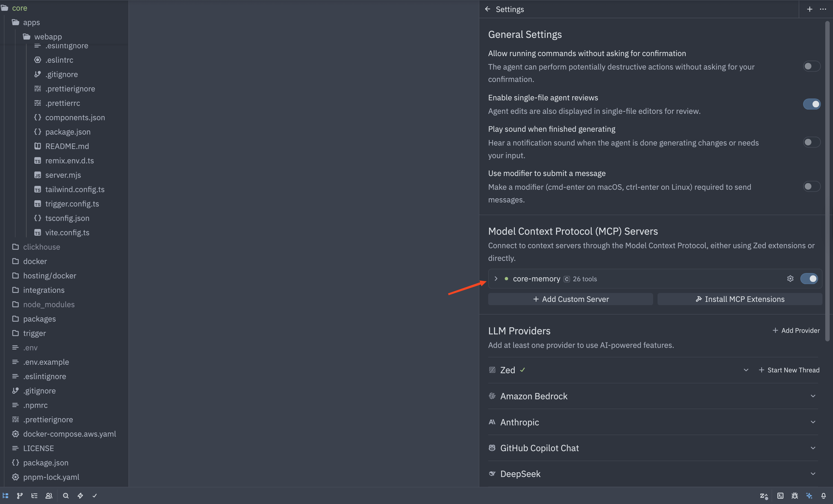
Task: Open project search magnifier icon
Action: (x=66, y=495)
